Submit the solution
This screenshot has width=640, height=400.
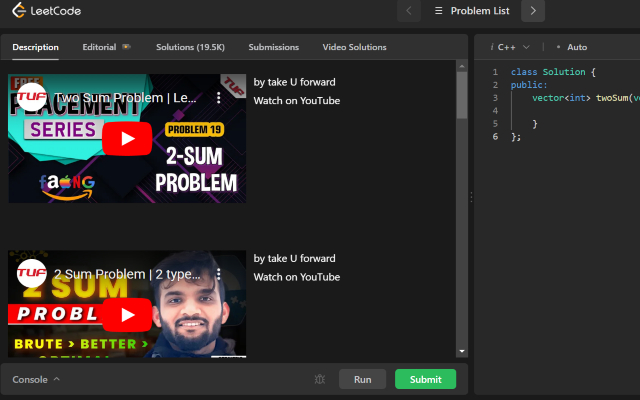(x=425, y=379)
